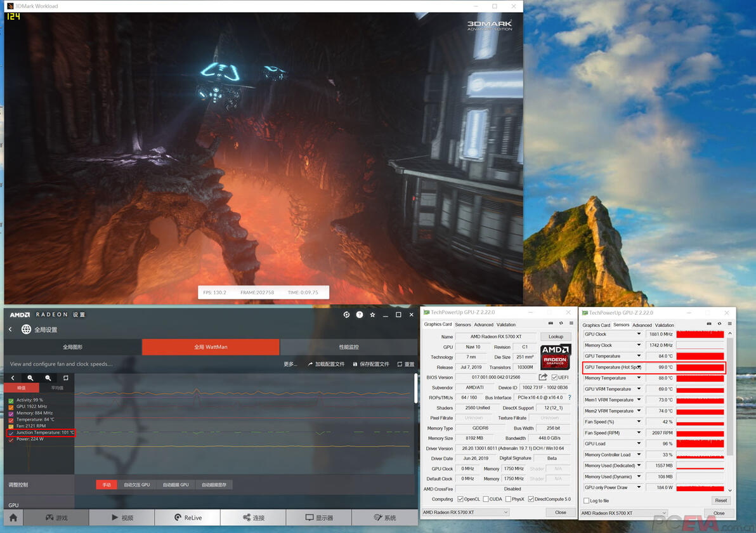Click the Reset button in GPU-Z Sensors
This screenshot has height=533, width=756.
click(721, 501)
